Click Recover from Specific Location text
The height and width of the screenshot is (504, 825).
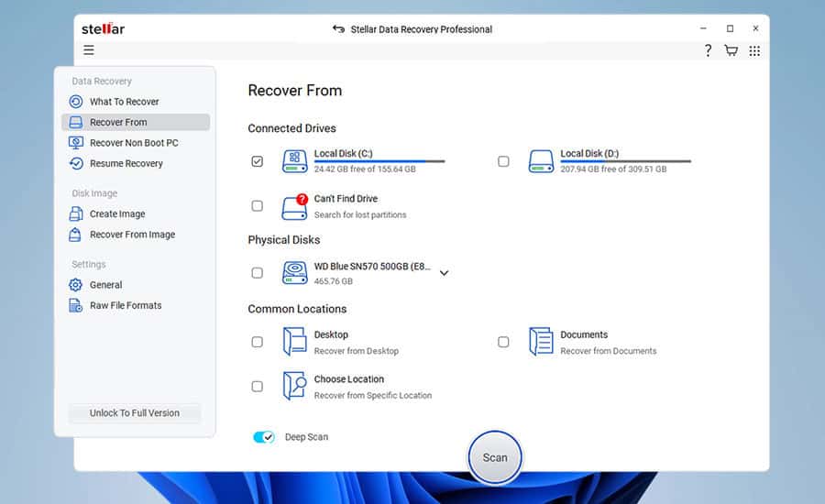click(373, 395)
